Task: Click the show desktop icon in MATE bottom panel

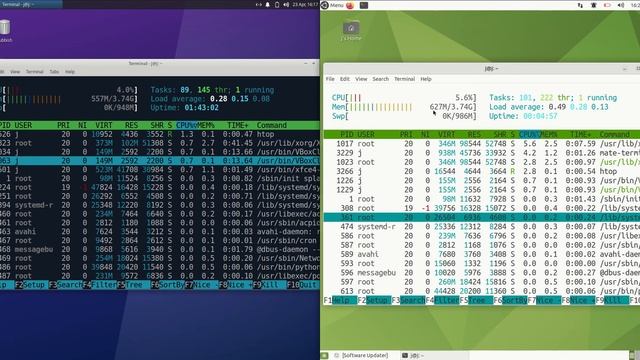Action: 324,356
